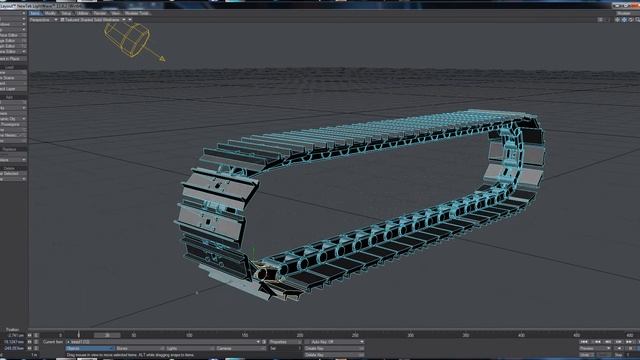Click the Powergons button
The width and height of the screenshot is (640, 360).
[13, 124]
